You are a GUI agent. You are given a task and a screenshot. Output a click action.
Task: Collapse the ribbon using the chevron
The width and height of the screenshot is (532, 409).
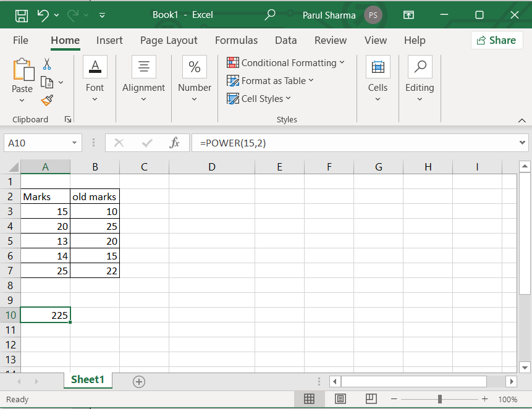pyautogui.click(x=522, y=119)
